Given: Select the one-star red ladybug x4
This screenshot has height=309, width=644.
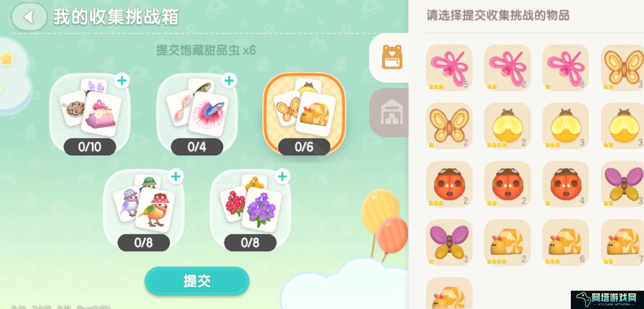Looking at the screenshot, I should click(x=566, y=184).
